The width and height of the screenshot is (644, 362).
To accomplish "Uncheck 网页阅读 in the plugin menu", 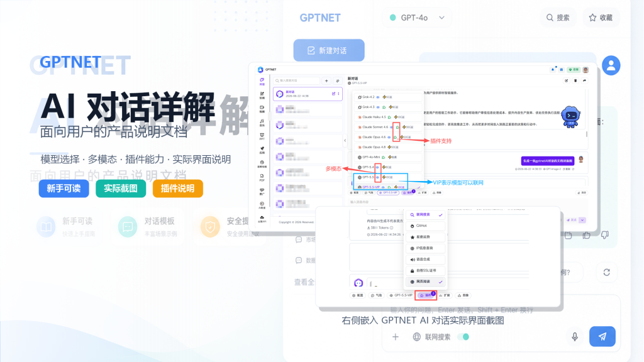I will coord(426,282).
